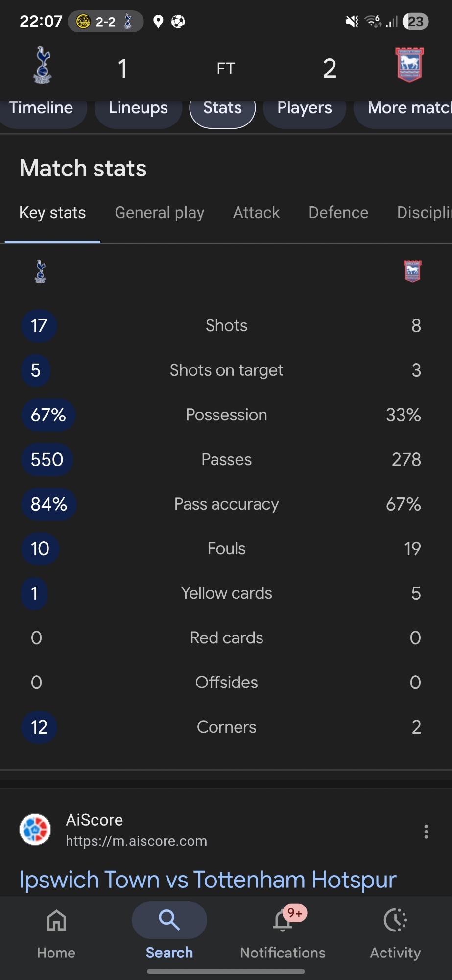
Task: Select the Defence stats tab
Action: point(338,213)
